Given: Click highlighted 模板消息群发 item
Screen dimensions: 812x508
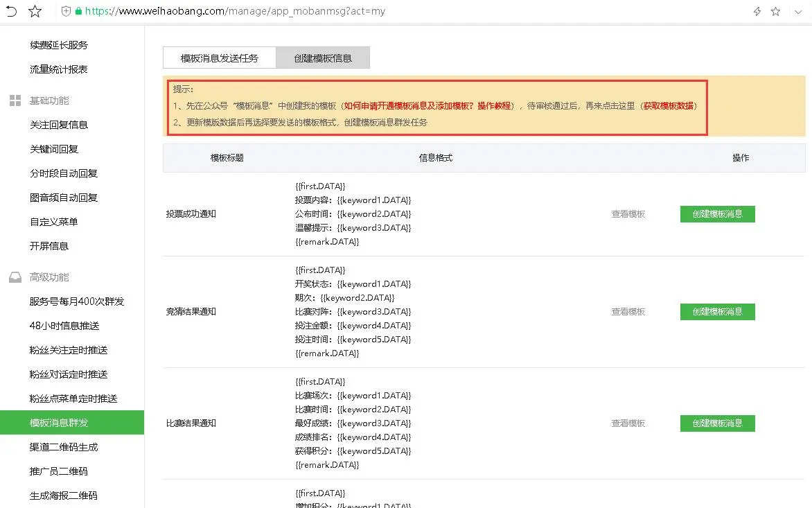Looking at the screenshot, I should pyautogui.click(x=72, y=423).
